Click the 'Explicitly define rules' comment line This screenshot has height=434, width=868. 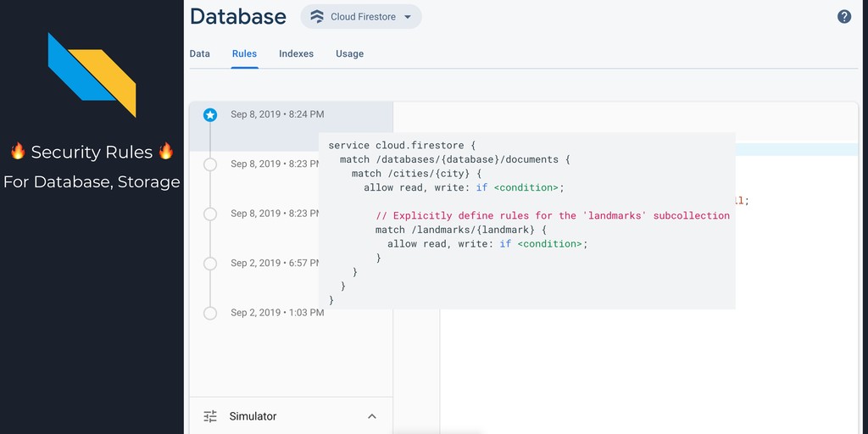pyautogui.click(x=553, y=216)
